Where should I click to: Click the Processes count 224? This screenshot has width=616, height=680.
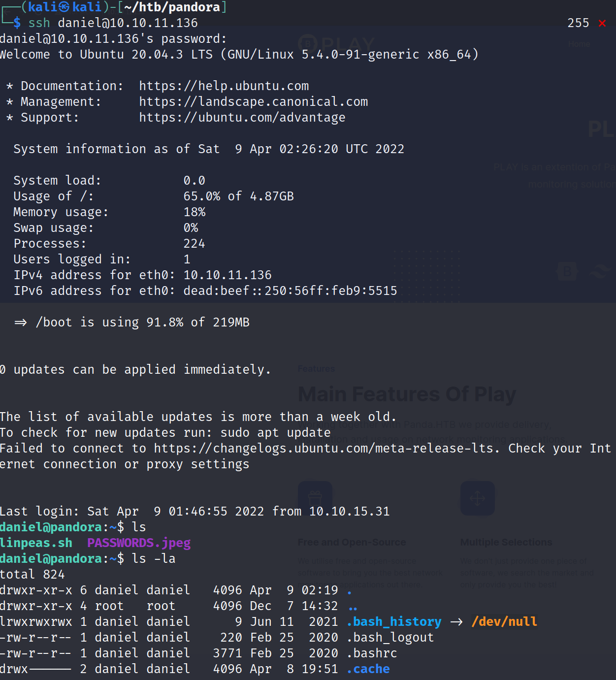click(x=194, y=244)
